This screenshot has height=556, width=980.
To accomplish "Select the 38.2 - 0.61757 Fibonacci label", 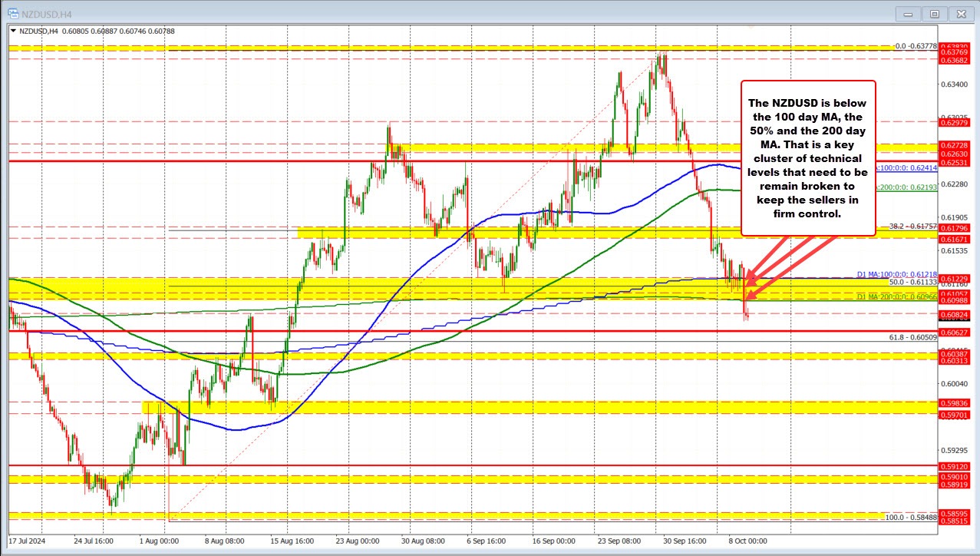I will 913,227.
